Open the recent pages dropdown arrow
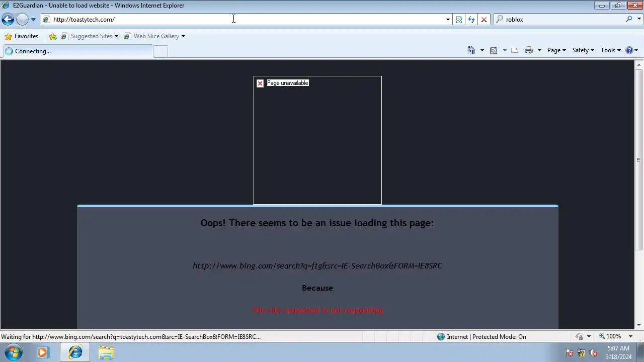 pyautogui.click(x=33, y=20)
